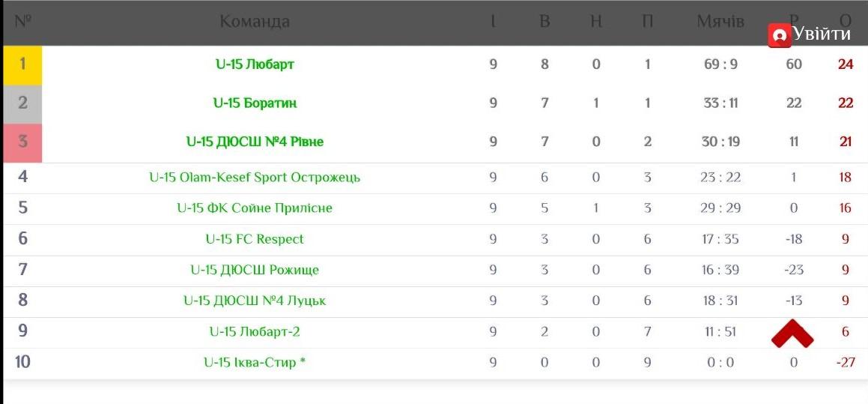Click the № column header

[x=22, y=21]
